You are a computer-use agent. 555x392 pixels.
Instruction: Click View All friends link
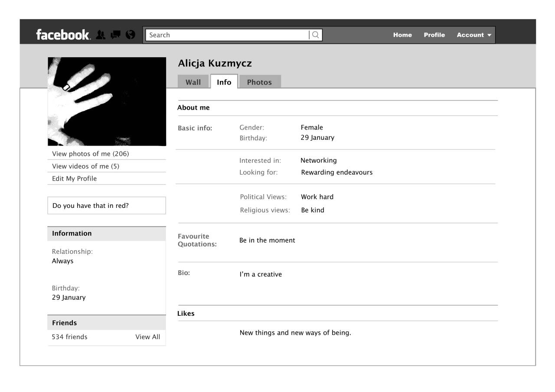(148, 337)
